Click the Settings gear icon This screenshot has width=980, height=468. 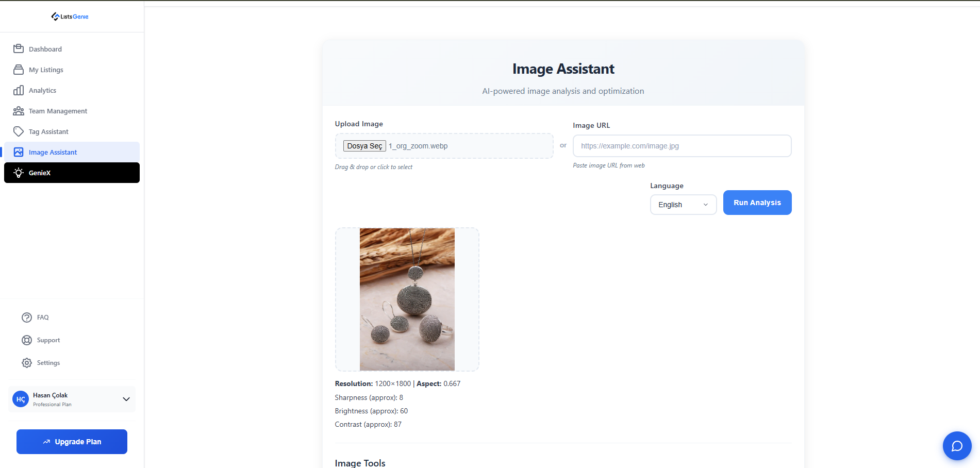27,363
